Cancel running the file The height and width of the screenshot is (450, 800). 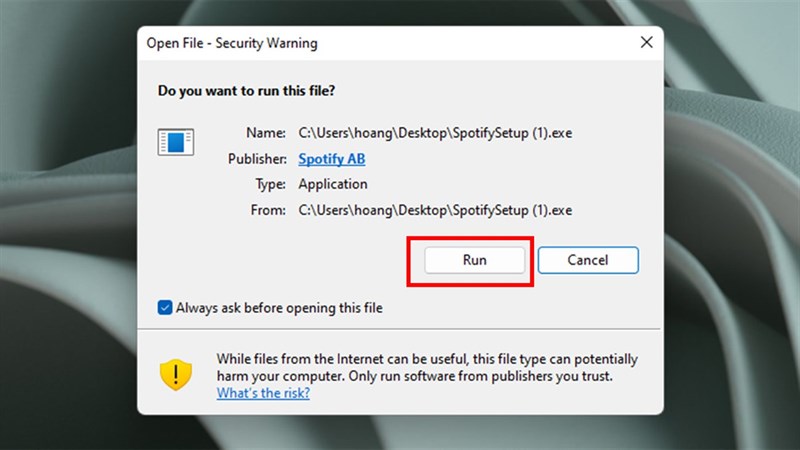(588, 260)
